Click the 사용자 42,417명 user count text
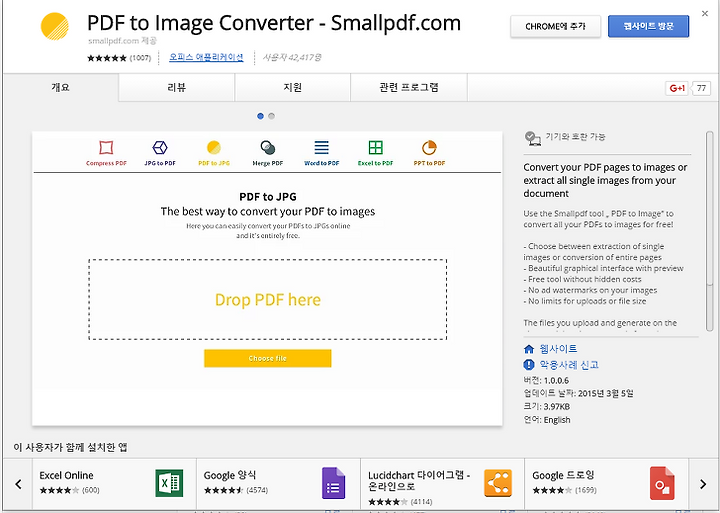The height and width of the screenshot is (513, 720). [292, 57]
